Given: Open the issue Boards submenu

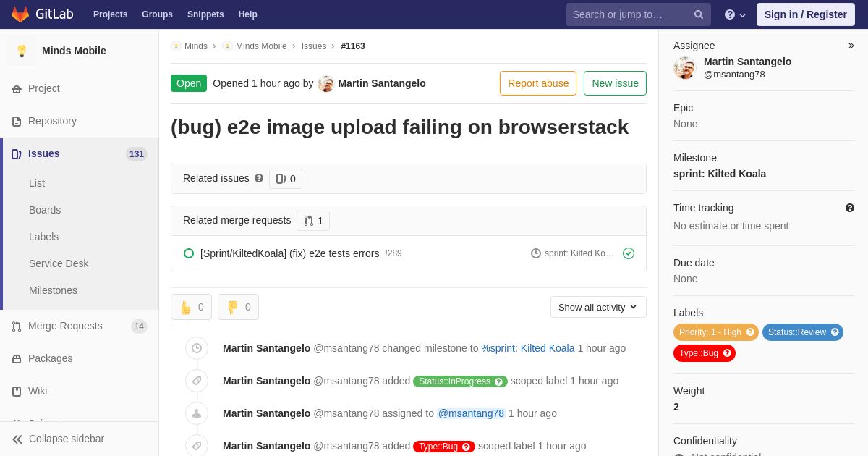Looking at the screenshot, I should click(45, 210).
